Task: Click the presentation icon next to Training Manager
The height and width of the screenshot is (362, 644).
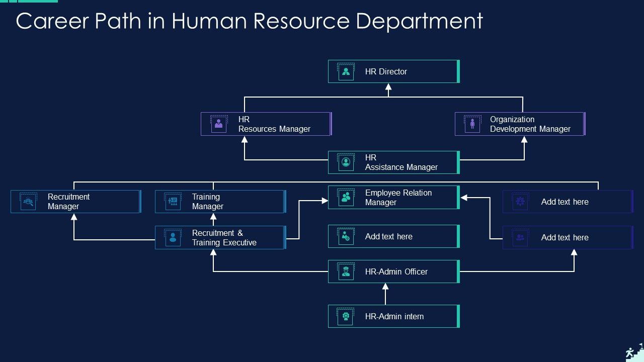Action: tap(173, 202)
